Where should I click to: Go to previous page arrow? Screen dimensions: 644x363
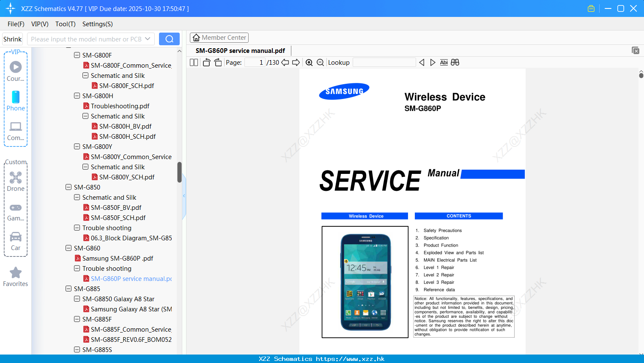(x=285, y=62)
